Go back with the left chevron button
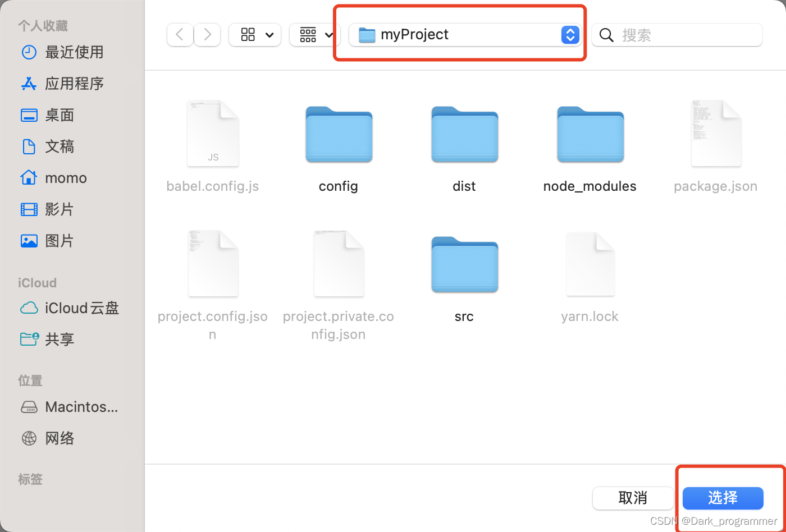 pyautogui.click(x=180, y=35)
